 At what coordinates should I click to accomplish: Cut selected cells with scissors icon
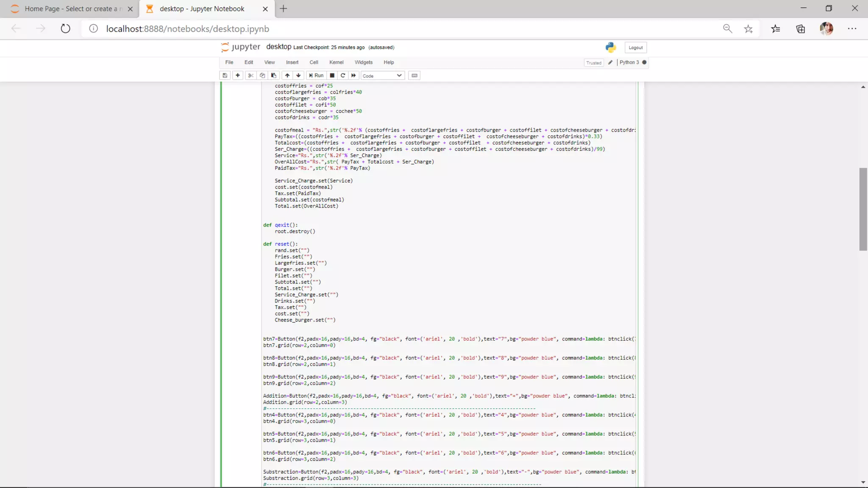pos(250,75)
